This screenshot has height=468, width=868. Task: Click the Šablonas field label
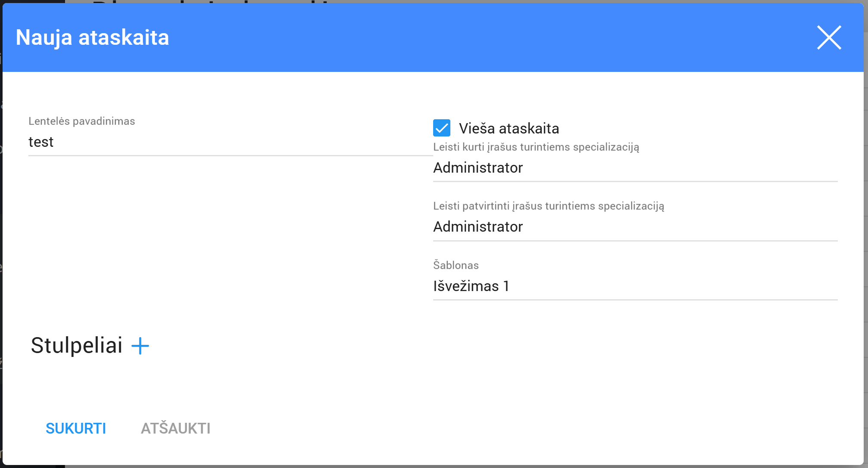(456, 265)
